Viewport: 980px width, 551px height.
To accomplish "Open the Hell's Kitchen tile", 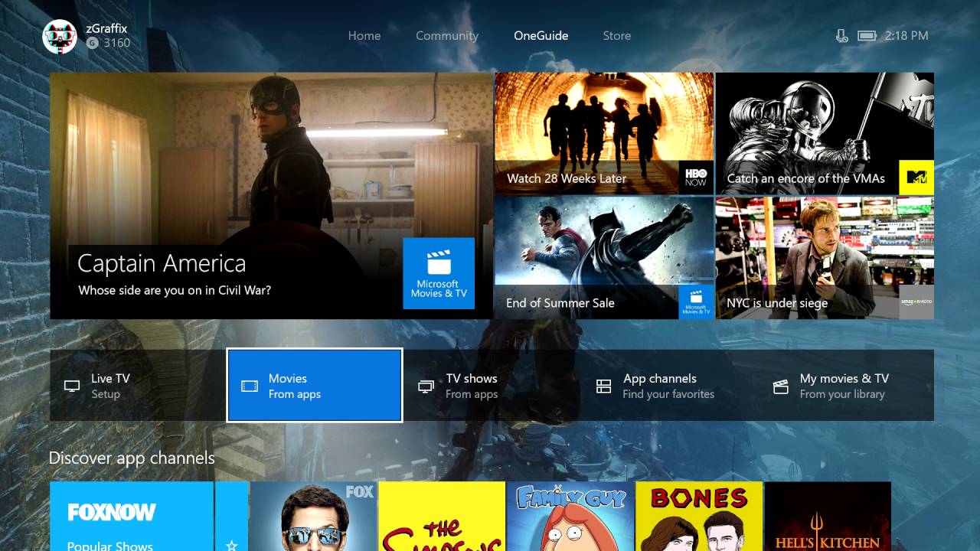I will 828,517.
